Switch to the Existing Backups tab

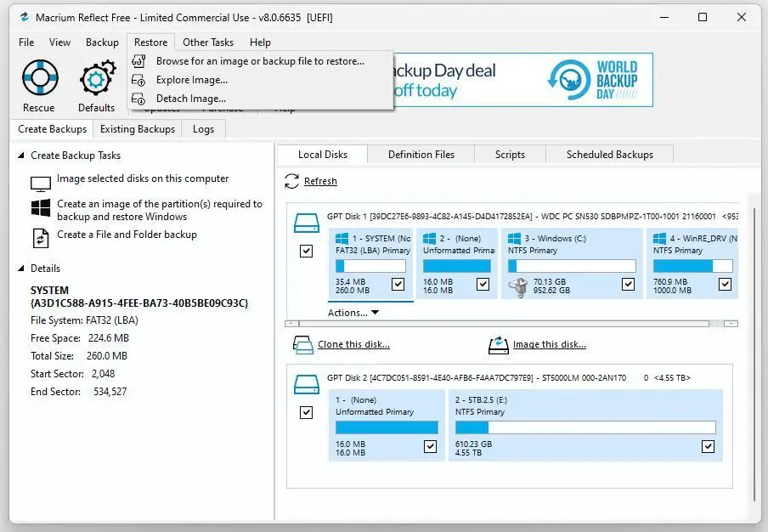point(138,129)
